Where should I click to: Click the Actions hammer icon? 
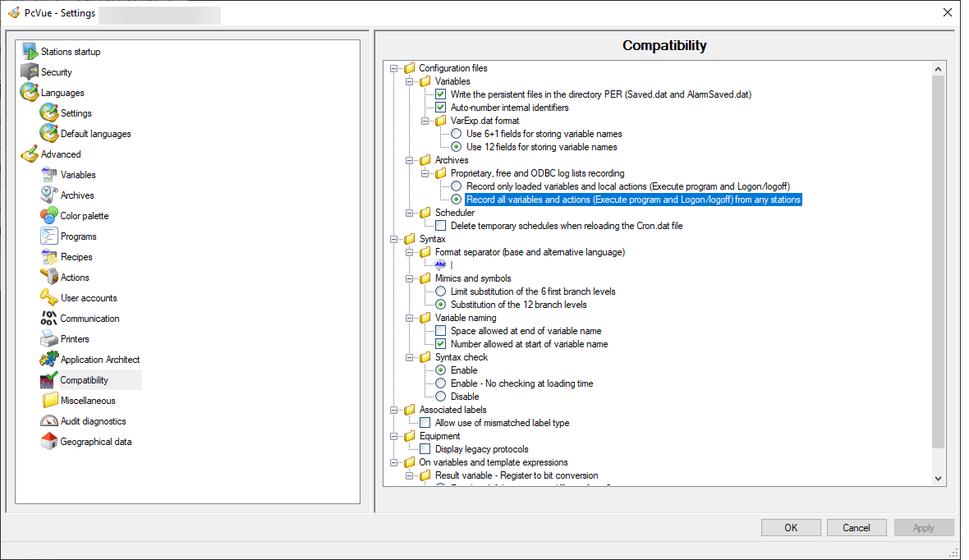(48, 277)
